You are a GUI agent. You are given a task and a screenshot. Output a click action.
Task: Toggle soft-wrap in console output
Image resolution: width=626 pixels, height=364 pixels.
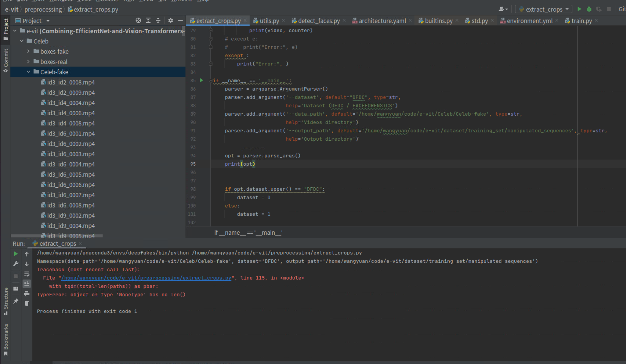[x=27, y=274]
